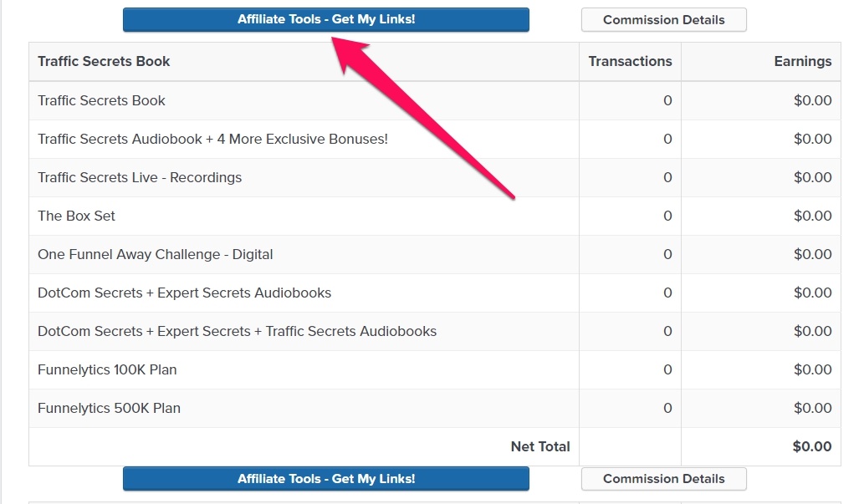Click the Earnings column header
Screen dimensions: 864x504
802,61
